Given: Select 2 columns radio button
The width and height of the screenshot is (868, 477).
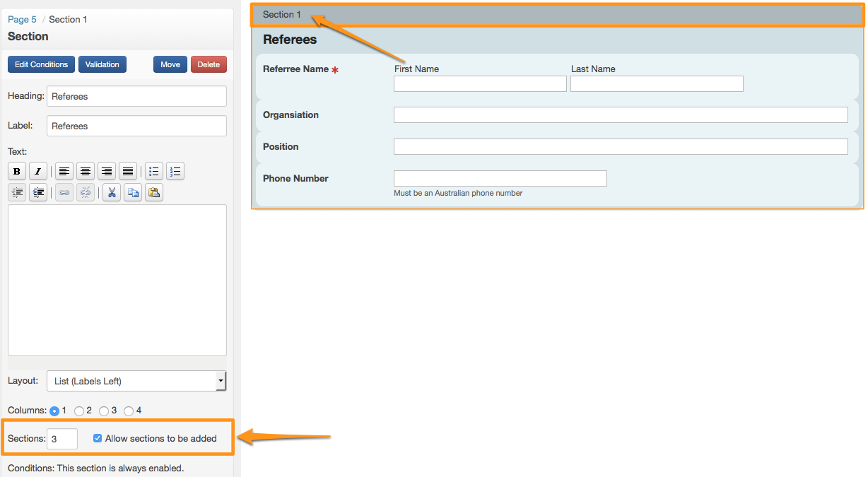Looking at the screenshot, I should [79, 411].
